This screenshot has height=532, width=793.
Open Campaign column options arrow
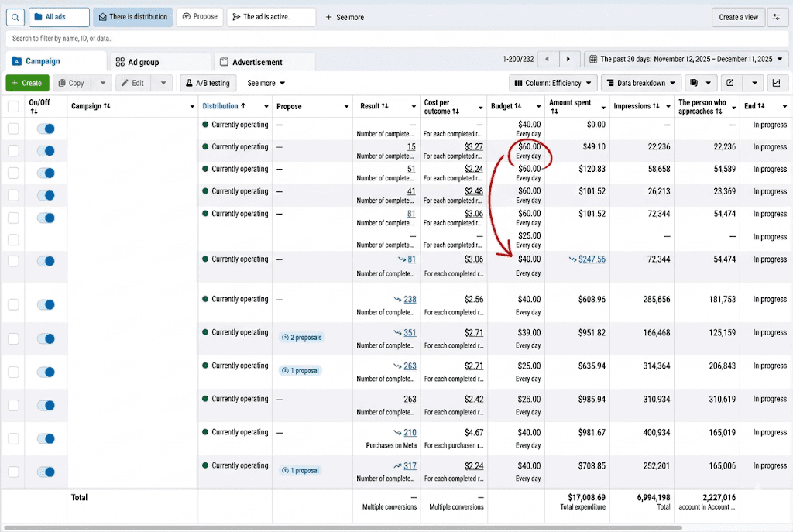point(192,107)
